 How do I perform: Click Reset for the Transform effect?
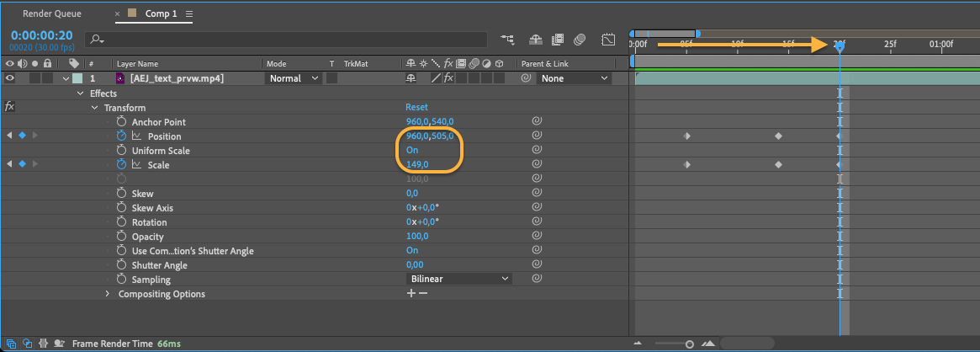(x=416, y=108)
